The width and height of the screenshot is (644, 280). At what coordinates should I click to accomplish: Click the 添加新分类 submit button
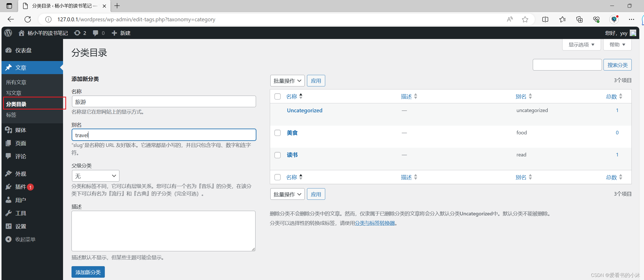point(88,272)
